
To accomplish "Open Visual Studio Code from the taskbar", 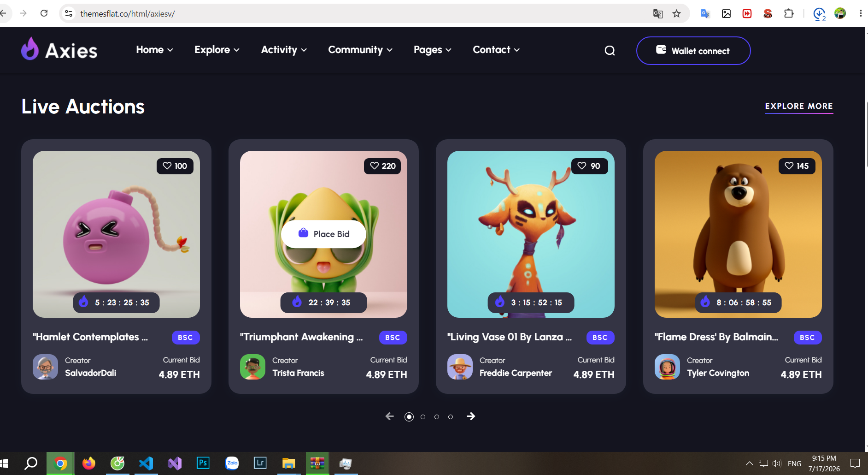I will point(146,463).
